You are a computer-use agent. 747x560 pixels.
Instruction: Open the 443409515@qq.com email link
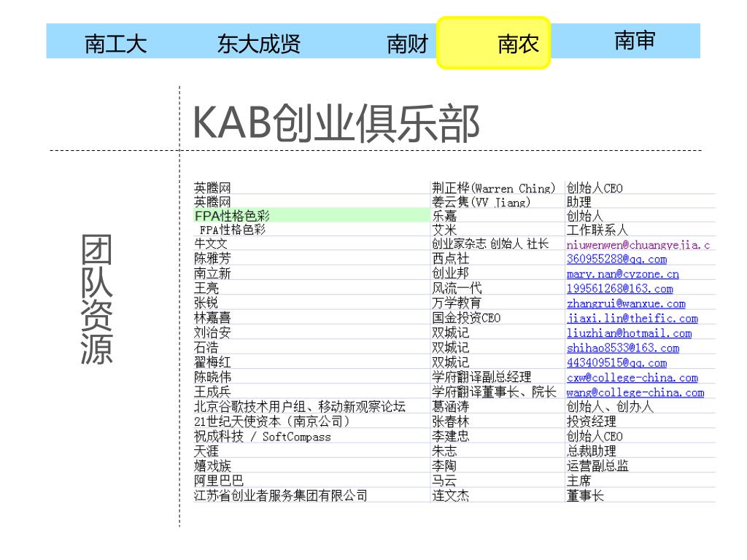tap(616, 362)
